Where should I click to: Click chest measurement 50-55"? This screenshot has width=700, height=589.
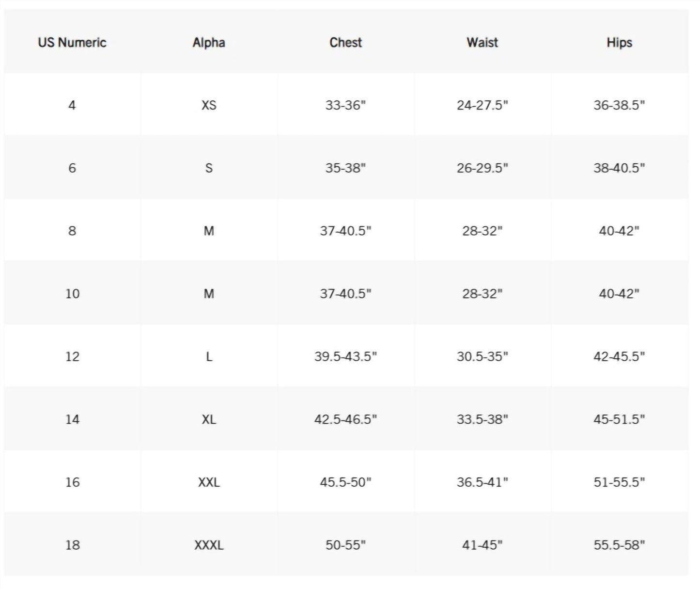point(345,545)
